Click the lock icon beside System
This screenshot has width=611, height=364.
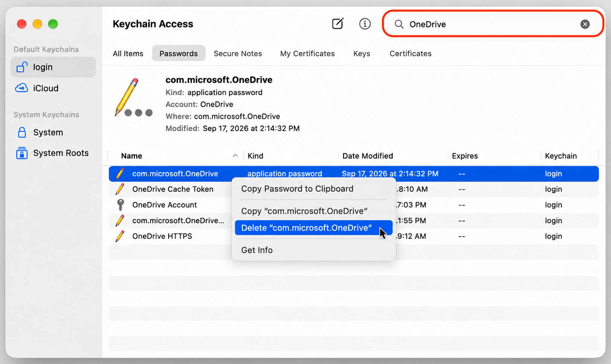point(22,132)
